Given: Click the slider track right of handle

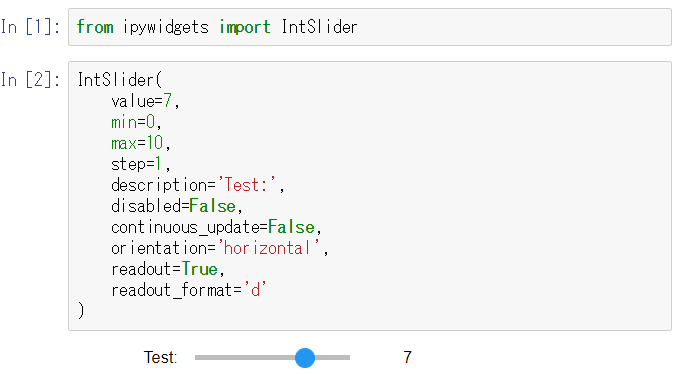Looking at the screenshot, I should pyautogui.click(x=333, y=357).
